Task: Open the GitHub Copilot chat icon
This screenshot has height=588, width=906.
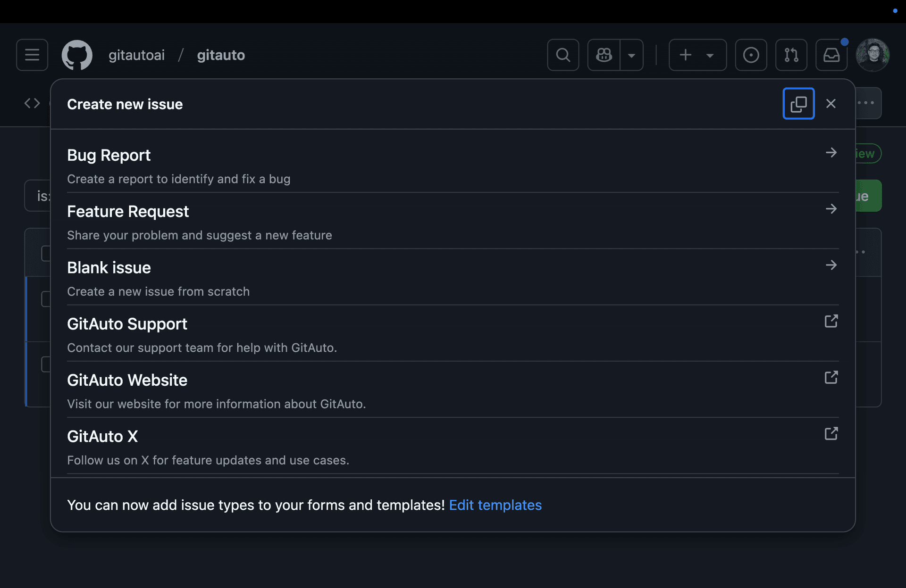Action: (x=604, y=55)
